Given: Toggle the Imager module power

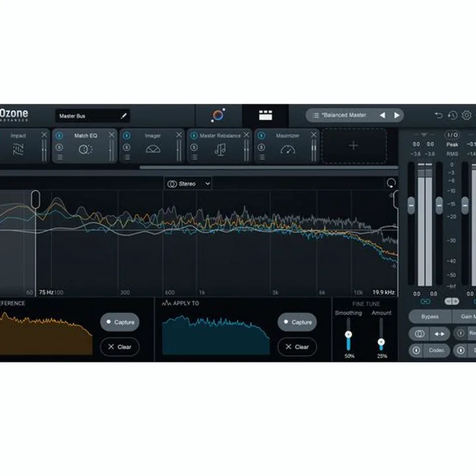Looking at the screenshot, I should point(126,136).
